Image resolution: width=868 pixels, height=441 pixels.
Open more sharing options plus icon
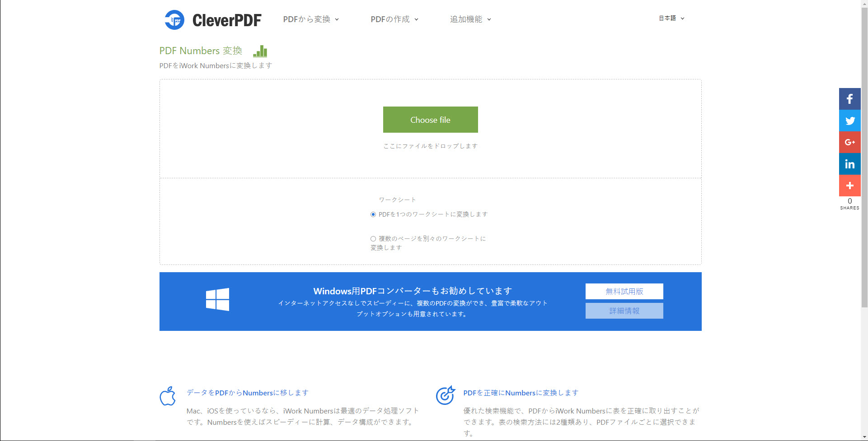click(849, 186)
